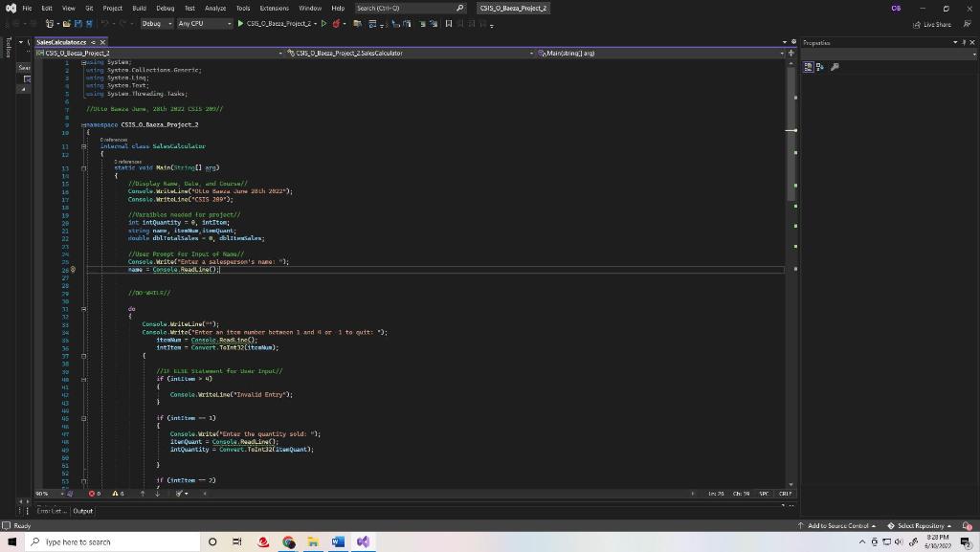Switch to the Output tab

point(82,510)
